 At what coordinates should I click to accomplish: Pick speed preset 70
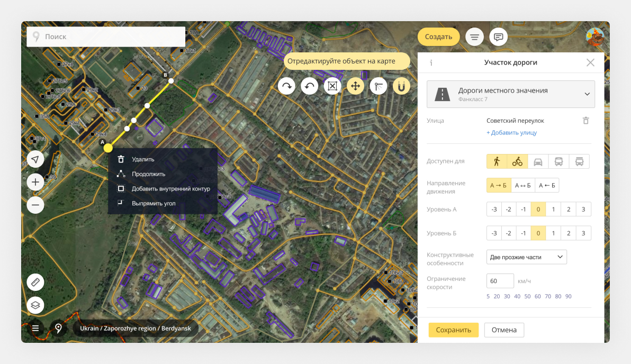pyautogui.click(x=548, y=296)
